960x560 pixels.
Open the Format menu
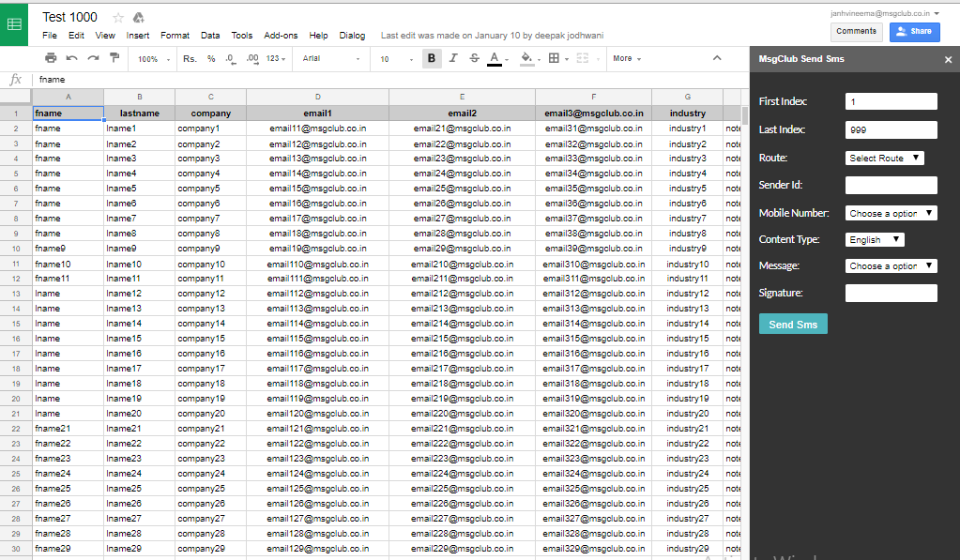point(175,36)
